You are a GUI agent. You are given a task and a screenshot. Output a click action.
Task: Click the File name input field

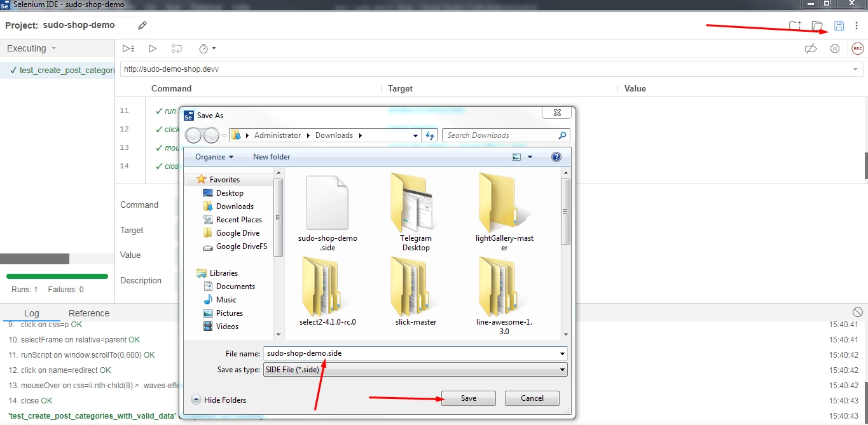point(410,353)
